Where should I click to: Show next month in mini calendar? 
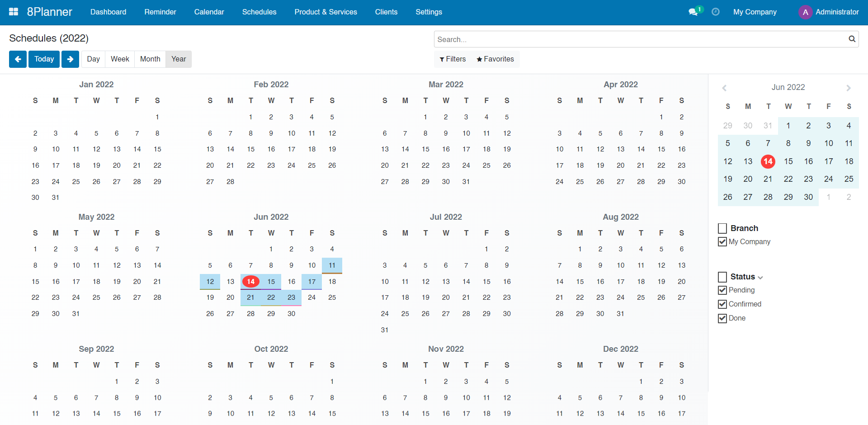(849, 88)
